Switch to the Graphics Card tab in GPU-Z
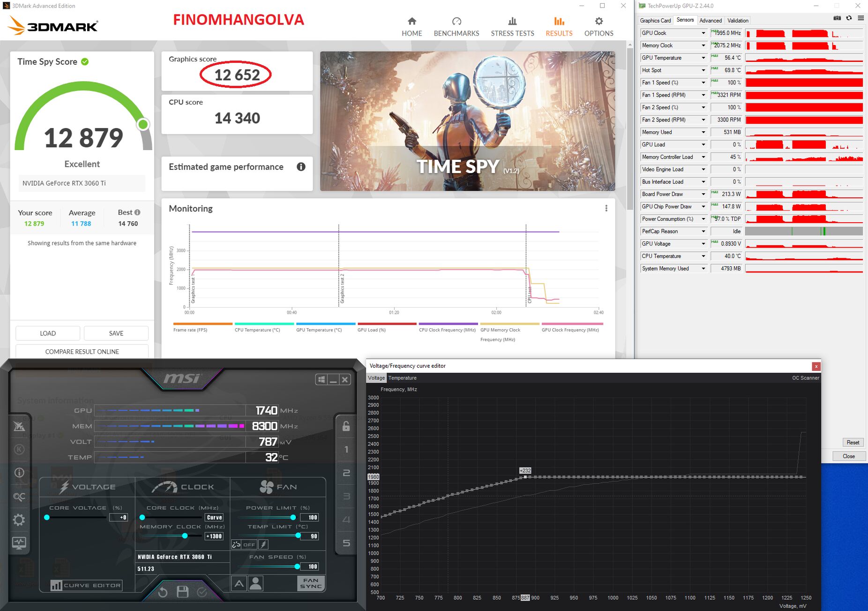 655,21
